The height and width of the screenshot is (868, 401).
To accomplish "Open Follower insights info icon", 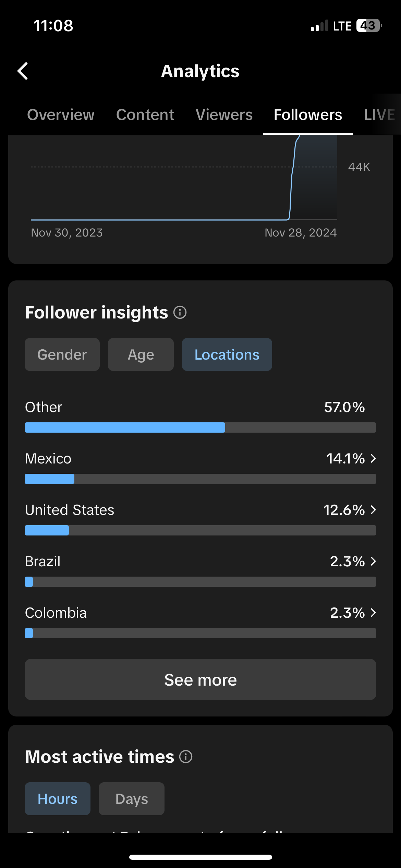I will point(180,312).
